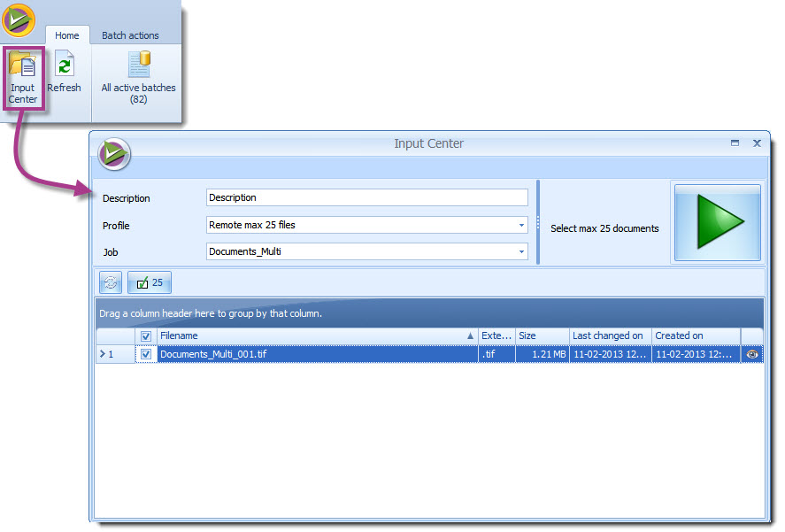Open the Profile dropdown arrow
Viewport: 785px width, 532px height.
click(x=521, y=225)
